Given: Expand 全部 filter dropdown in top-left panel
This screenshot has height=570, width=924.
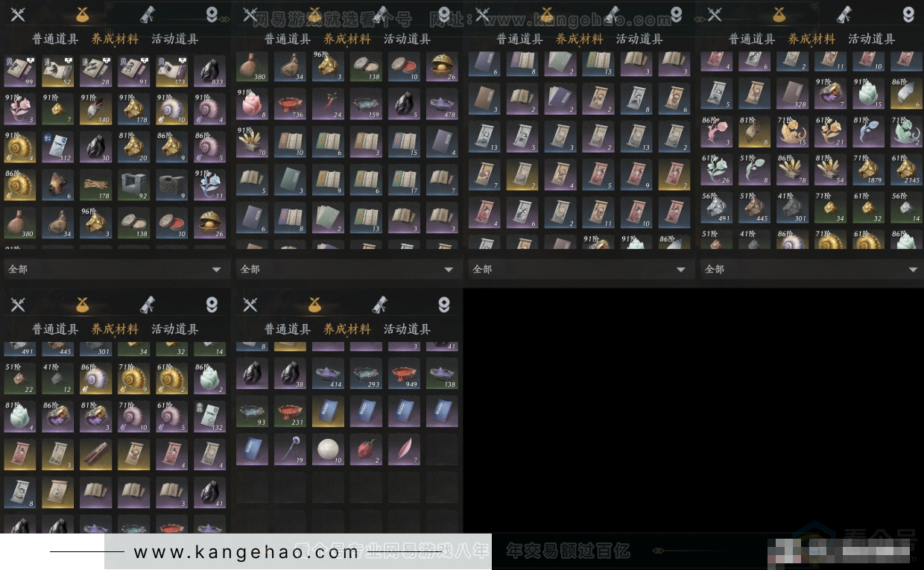Looking at the screenshot, I should (115, 269).
